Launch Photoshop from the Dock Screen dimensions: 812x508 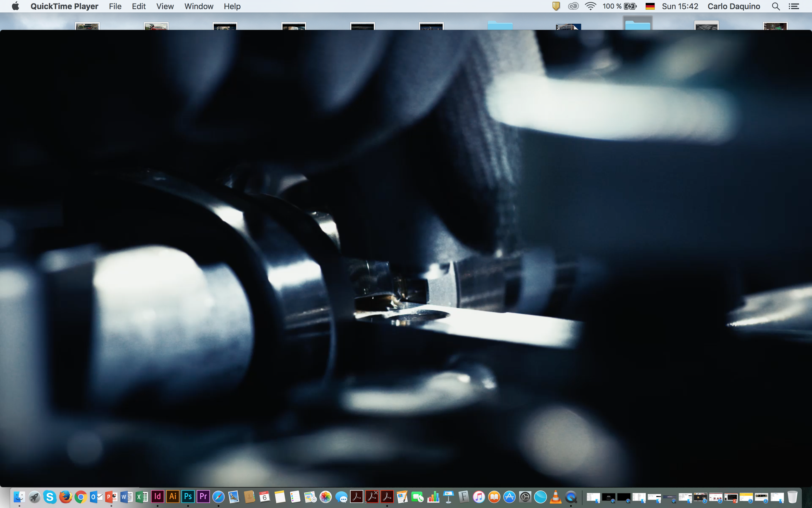188,497
